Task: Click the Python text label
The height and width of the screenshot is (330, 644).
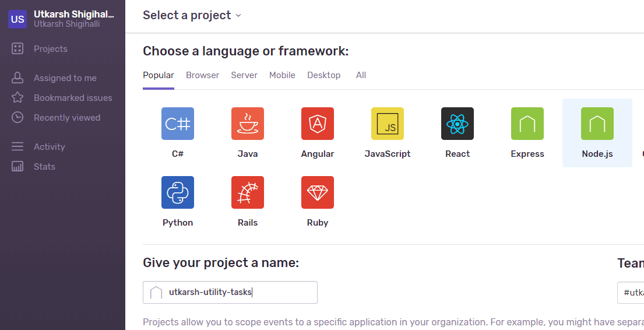Action: coord(177,223)
